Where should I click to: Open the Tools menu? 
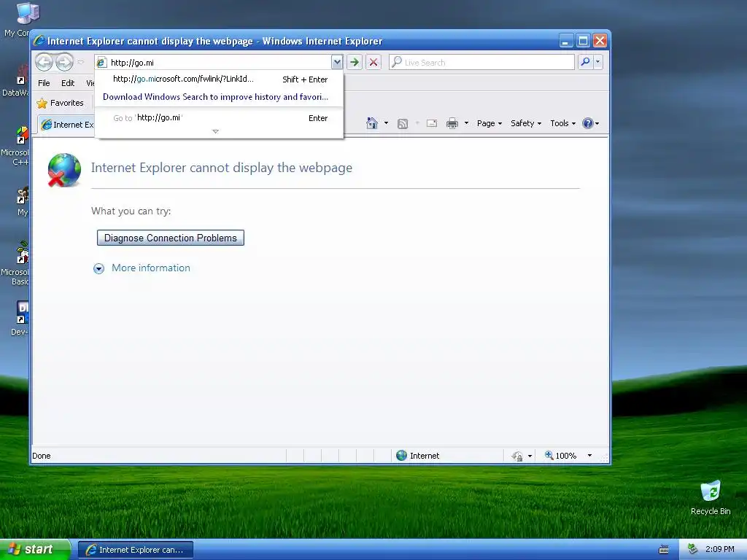[562, 123]
